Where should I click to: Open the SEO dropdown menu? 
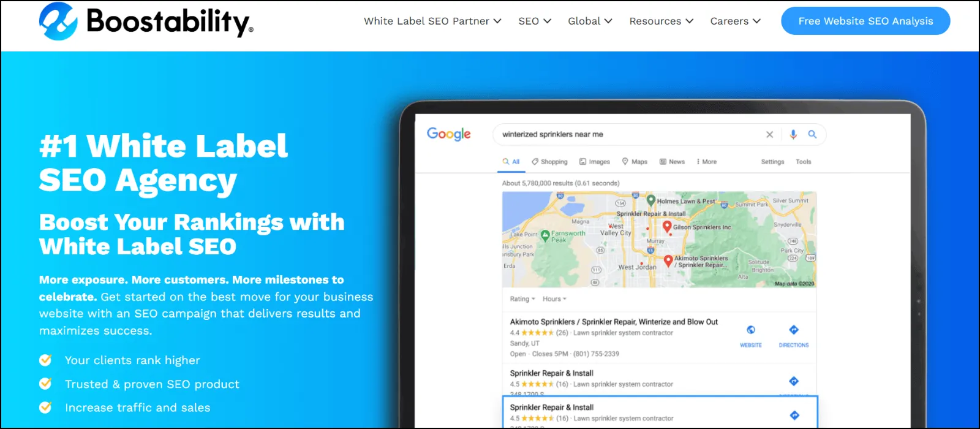(x=535, y=21)
